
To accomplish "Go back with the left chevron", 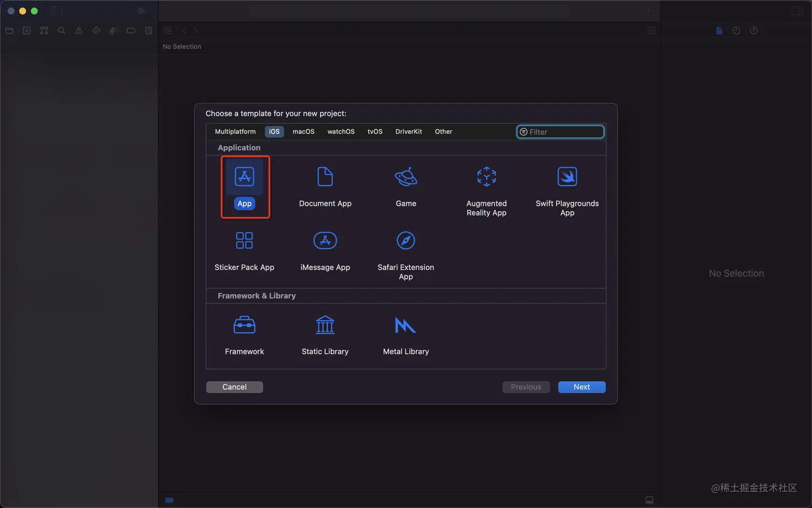I will [x=184, y=31].
